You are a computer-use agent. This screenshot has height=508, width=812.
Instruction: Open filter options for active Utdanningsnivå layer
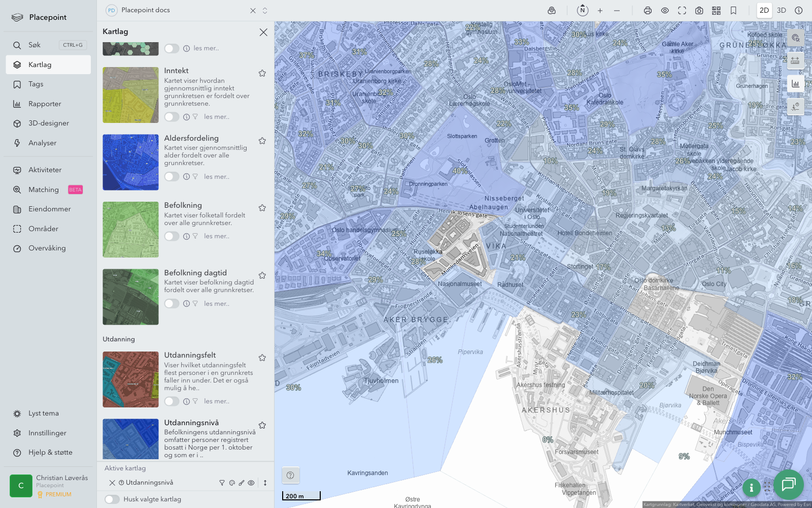click(x=222, y=483)
